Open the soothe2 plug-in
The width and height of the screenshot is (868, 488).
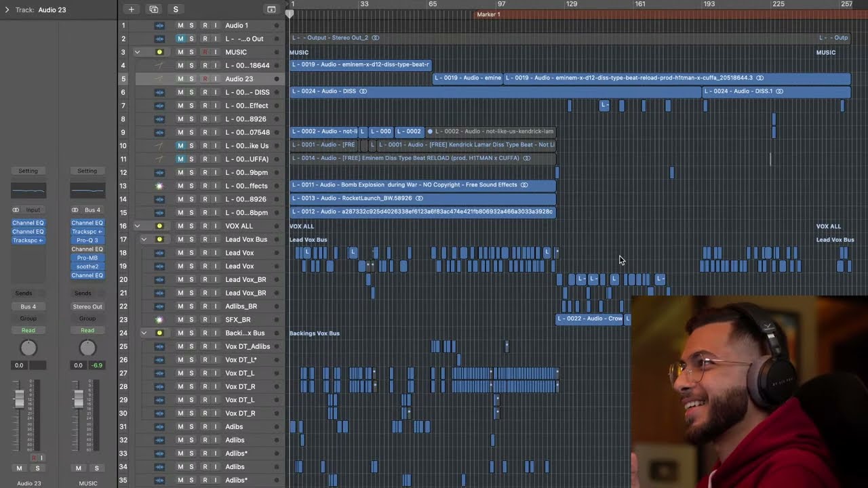pos(87,266)
